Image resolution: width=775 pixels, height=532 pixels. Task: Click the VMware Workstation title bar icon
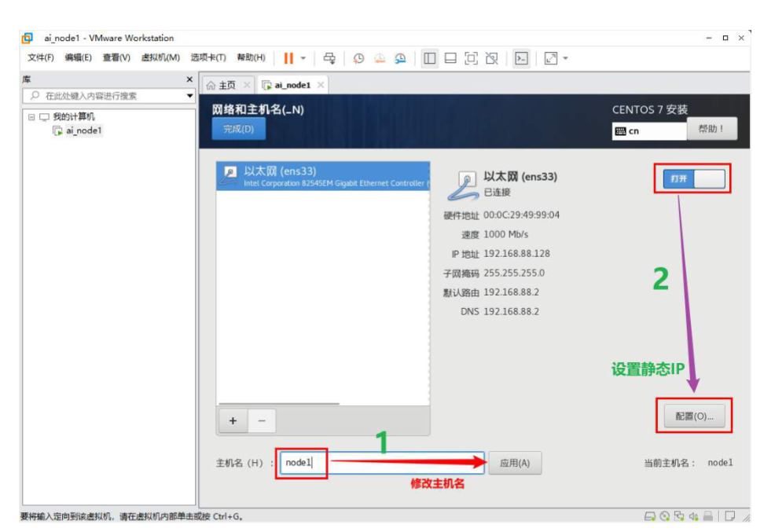(28, 38)
